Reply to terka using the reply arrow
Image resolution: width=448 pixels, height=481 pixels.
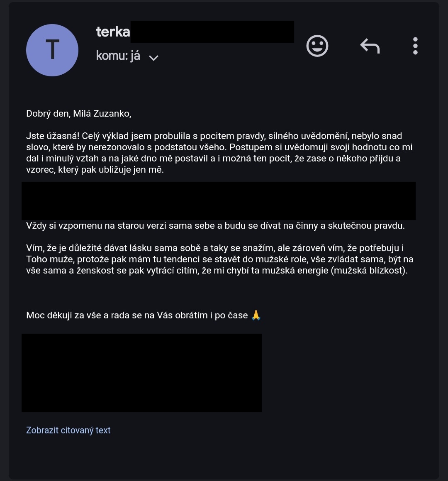370,46
